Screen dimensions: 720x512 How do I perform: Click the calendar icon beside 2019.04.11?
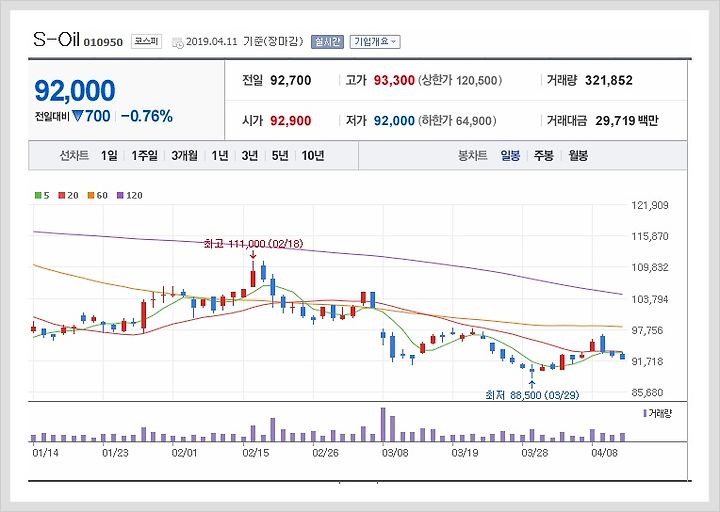[x=177, y=42]
